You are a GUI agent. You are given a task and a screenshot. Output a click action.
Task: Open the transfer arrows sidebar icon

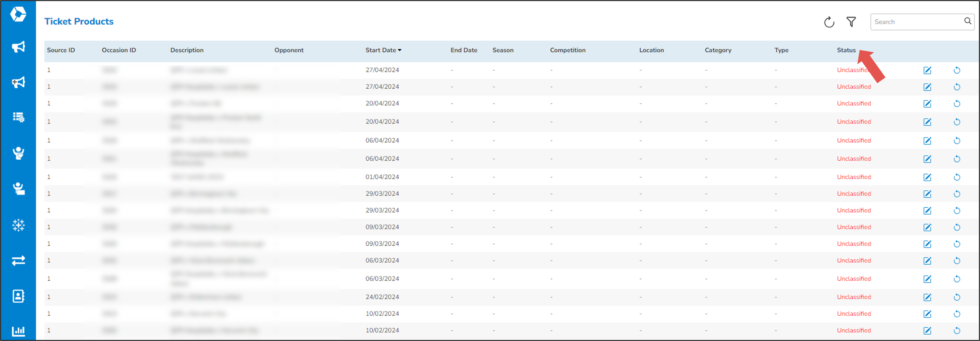pos(18,260)
